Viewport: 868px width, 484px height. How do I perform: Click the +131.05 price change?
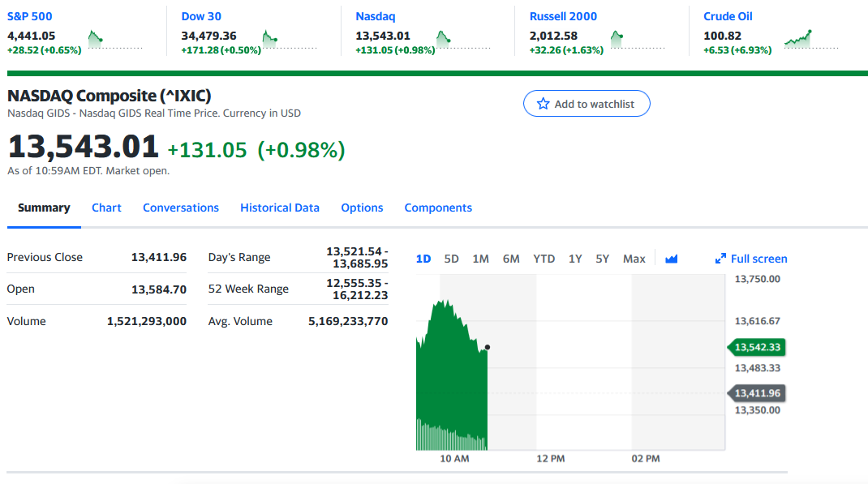point(207,150)
